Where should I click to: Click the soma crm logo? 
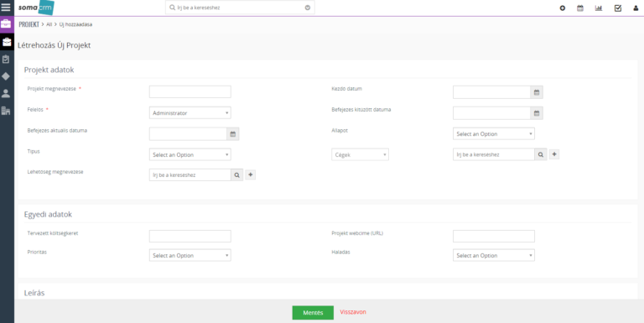(36, 8)
